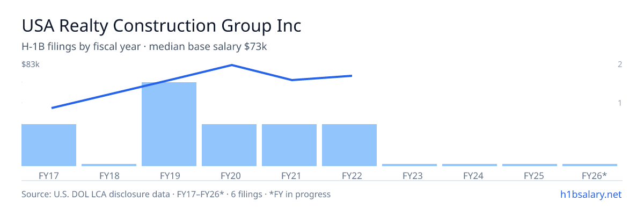
Task: Click the FY26* axis label
Action: click(594, 175)
